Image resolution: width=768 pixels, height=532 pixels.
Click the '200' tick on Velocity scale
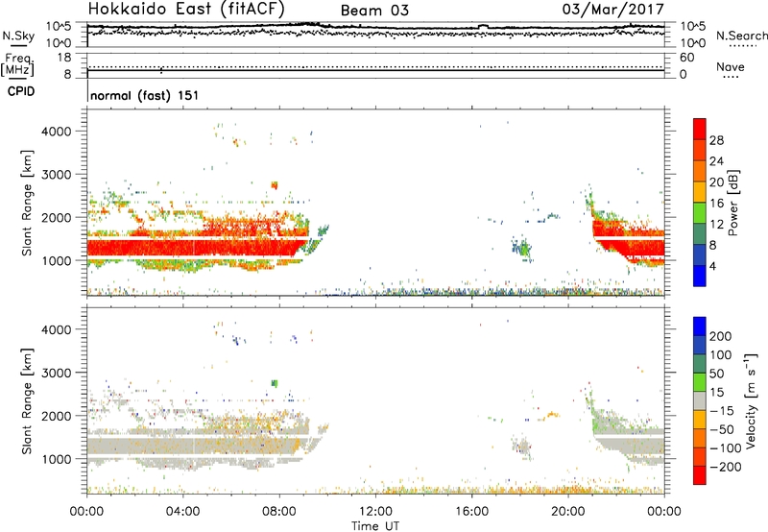pos(721,336)
